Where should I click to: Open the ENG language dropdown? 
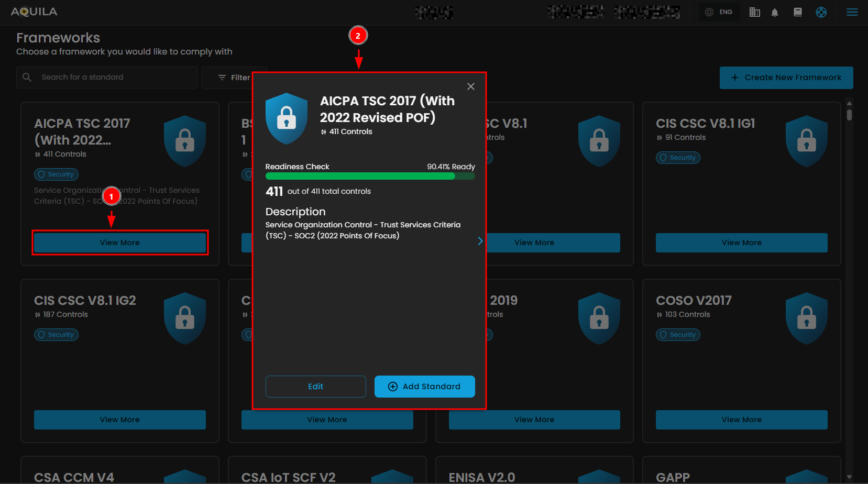(x=719, y=12)
